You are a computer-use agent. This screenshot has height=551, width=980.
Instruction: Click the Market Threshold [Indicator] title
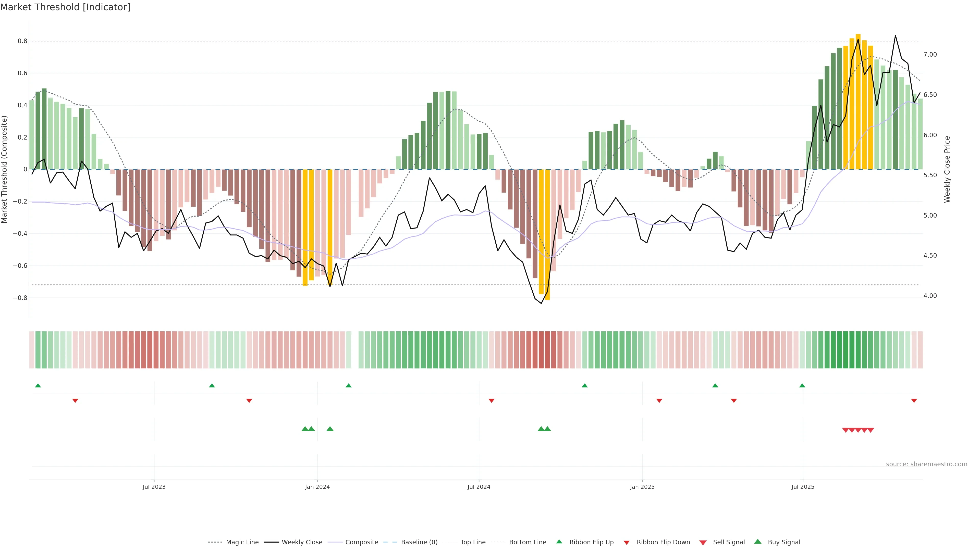[x=65, y=7]
